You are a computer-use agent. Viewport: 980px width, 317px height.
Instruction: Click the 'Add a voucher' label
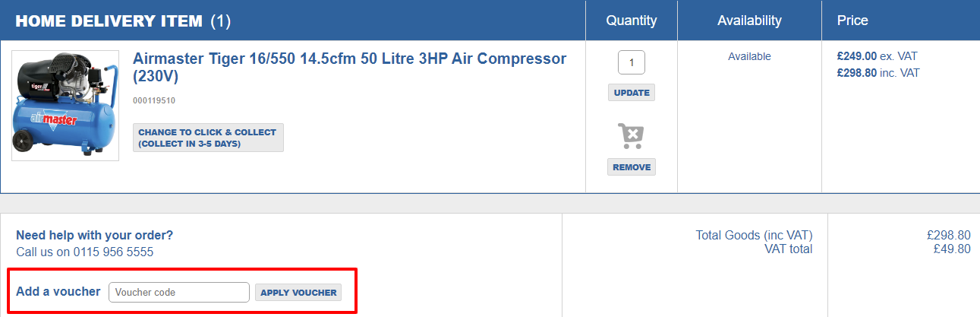58,291
